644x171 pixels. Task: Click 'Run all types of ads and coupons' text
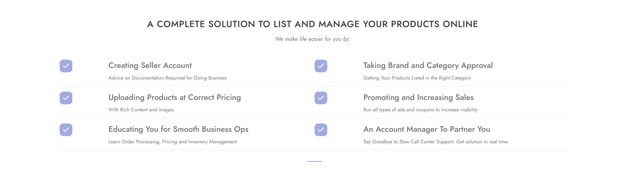tap(420, 110)
